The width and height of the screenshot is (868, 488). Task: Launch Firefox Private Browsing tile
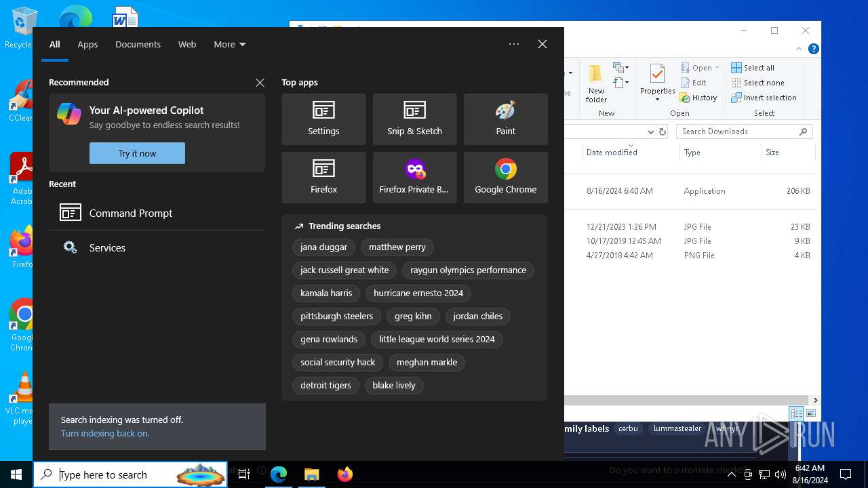[x=414, y=178]
